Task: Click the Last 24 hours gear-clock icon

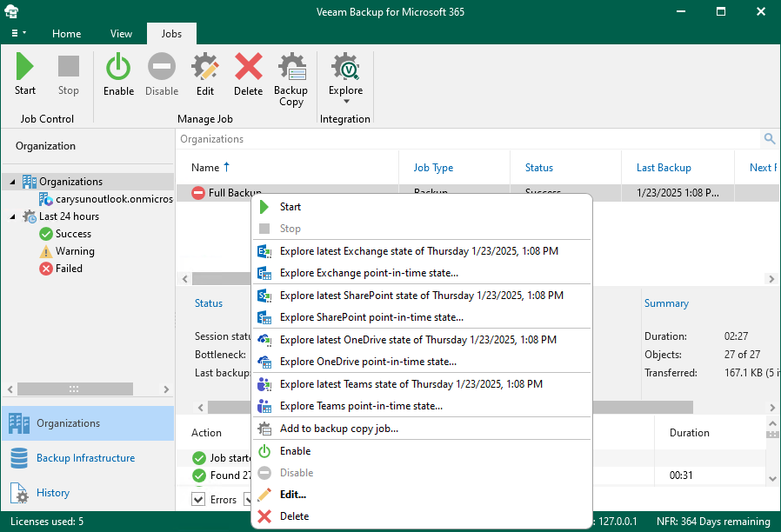Action: [x=30, y=216]
